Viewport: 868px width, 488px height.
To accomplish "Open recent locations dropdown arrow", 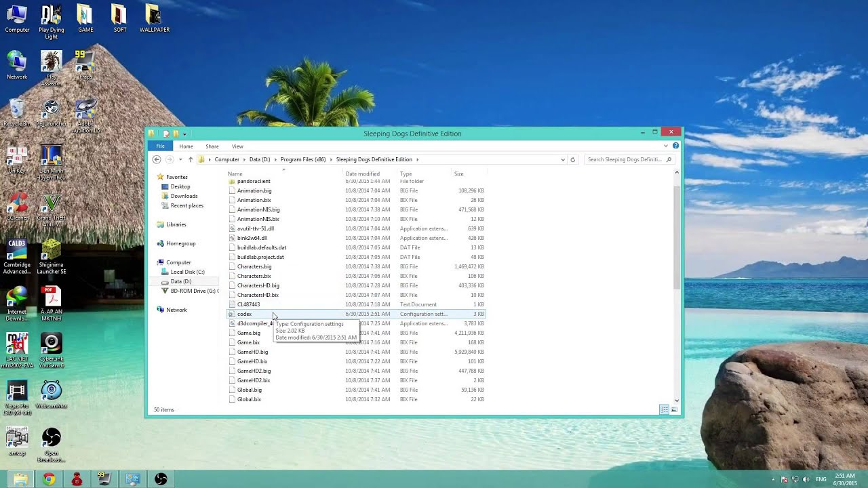I will coord(180,159).
